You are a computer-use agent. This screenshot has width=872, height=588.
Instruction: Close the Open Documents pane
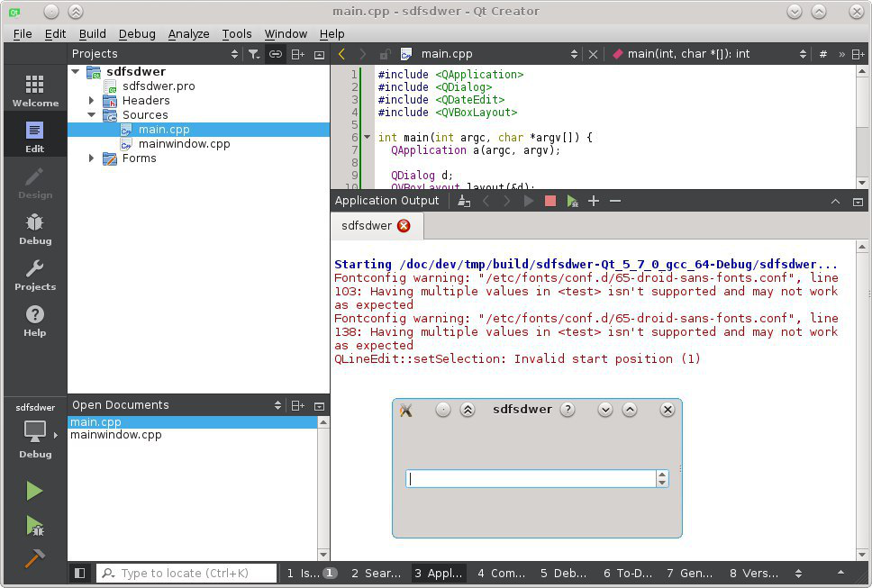pos(319,406)
